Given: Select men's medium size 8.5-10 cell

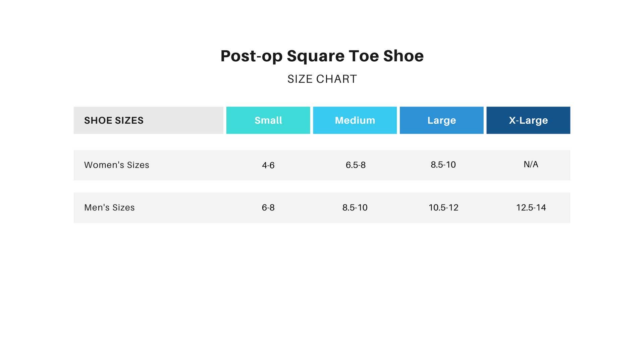Looking at the screenshot, I should [355, 207].
